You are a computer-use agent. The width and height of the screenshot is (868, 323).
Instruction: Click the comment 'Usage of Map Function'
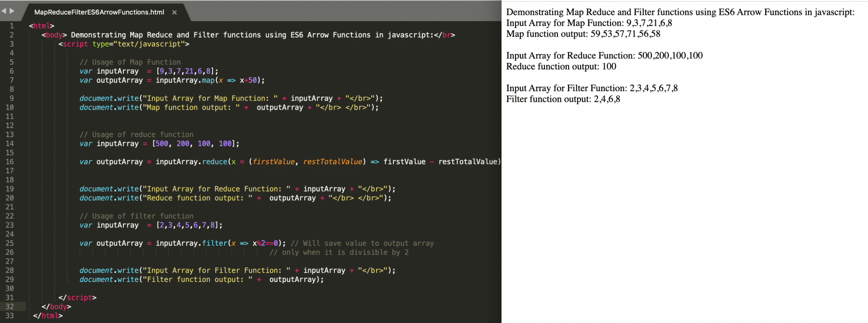[130, 62]
